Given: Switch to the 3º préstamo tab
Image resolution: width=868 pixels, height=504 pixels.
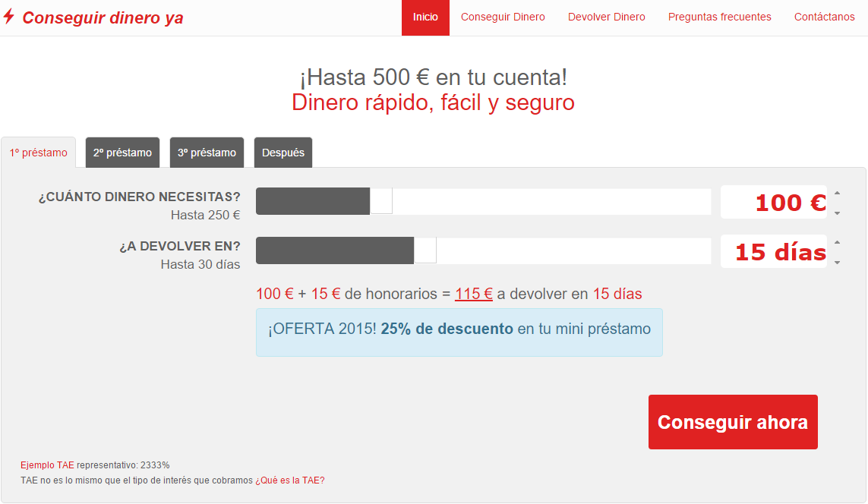Looking at the screenshot, I should pos(207,153).
